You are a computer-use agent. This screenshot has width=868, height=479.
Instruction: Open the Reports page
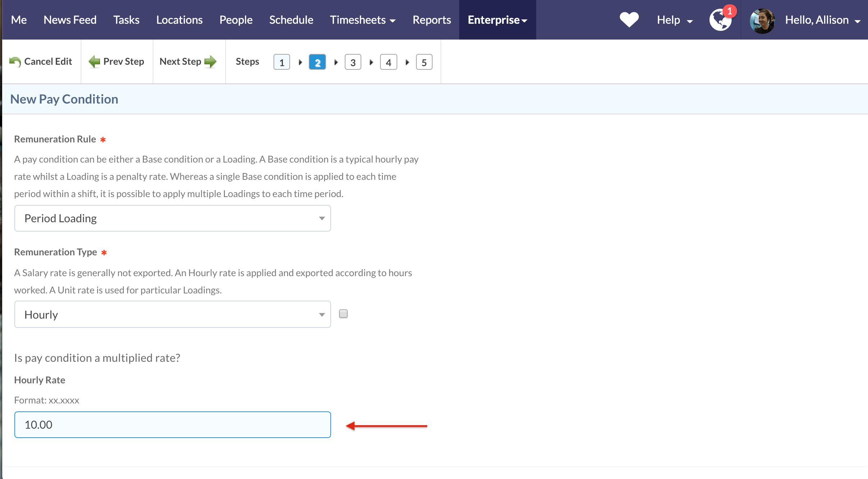pos(431,20)
